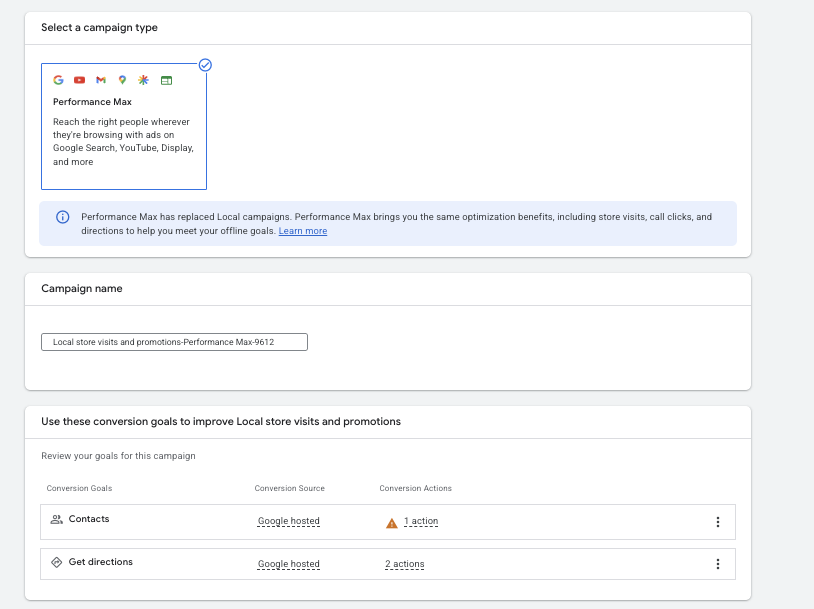
Task: Open the Learn more link
Action: point(303,231)
